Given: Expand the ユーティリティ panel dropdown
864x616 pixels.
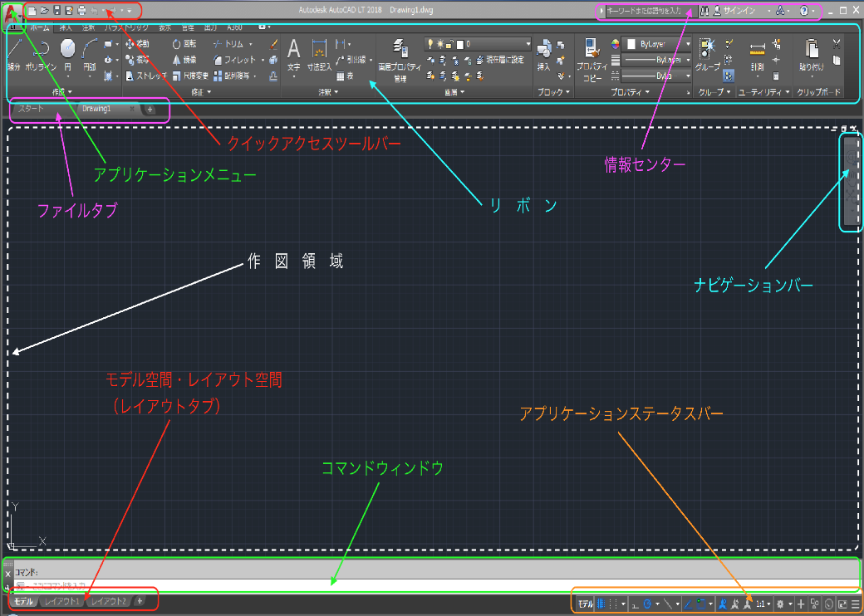Looking at the screenshot, I should click(x=763, y=92).
